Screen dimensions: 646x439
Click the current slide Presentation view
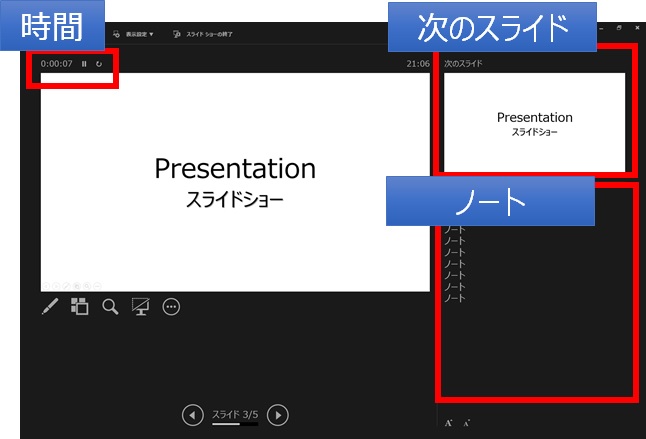pos(235,182)
